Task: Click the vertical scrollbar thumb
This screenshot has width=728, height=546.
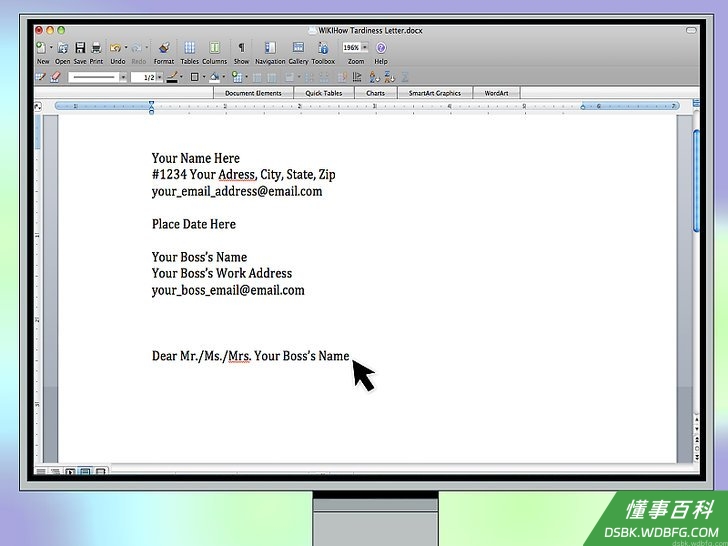Action: click(x=696, y=180)
